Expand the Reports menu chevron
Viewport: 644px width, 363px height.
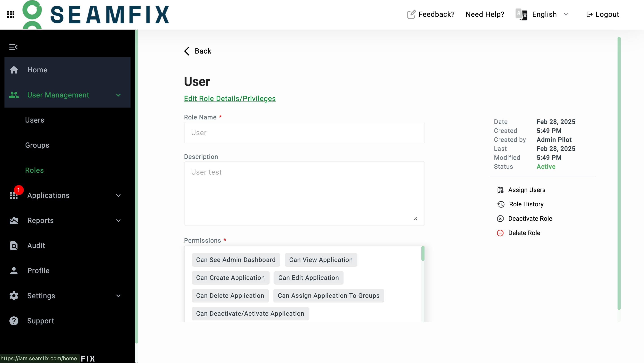118,220
